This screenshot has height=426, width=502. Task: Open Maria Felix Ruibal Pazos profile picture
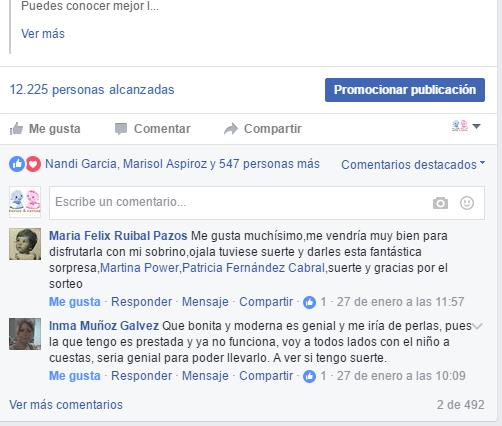tap(25, 244)
